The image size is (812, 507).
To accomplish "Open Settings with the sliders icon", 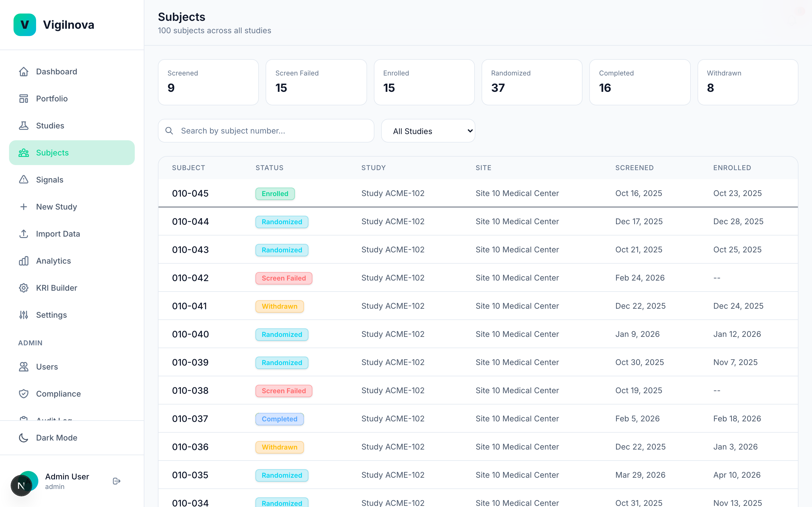I will tap(24, 315).
